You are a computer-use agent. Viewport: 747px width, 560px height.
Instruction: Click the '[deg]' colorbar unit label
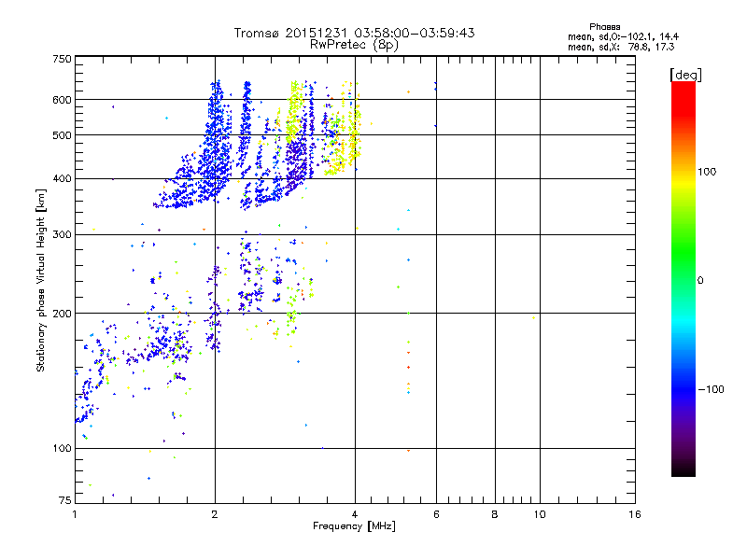pos(685,75)
